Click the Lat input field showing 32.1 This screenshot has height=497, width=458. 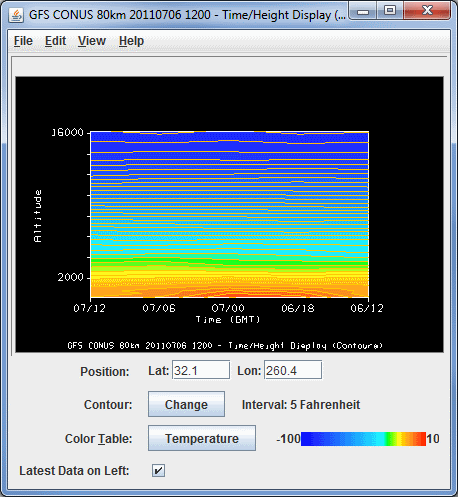tap(201, 370)
